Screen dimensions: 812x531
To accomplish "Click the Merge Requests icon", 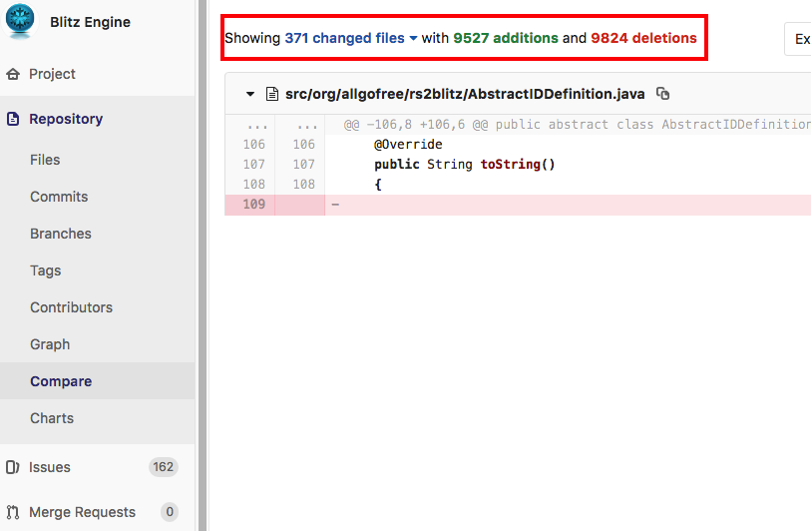I will point(12,512).
